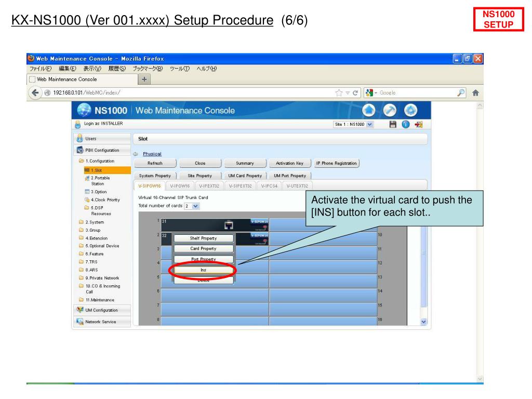Click the Refresh button
Viewport: 532px width, 399px height.
point(155,163)
